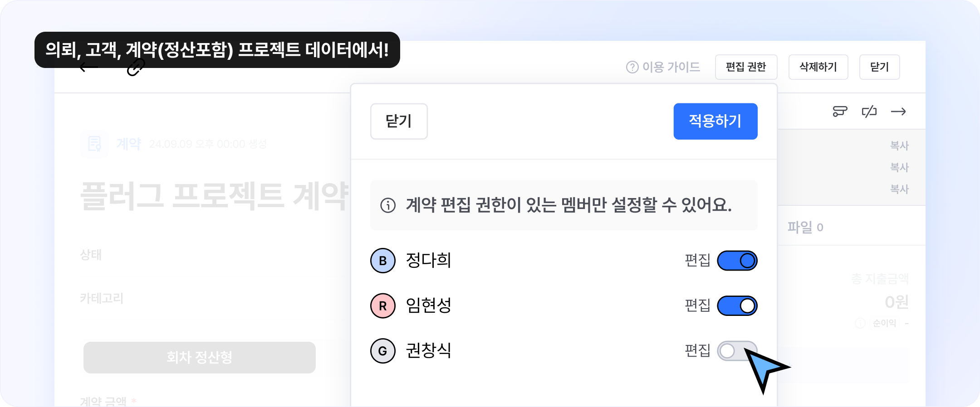Viewport: 980px width, 407px height.
Task: Enable edit permission for 권창식
Action: tap(736, 351)
